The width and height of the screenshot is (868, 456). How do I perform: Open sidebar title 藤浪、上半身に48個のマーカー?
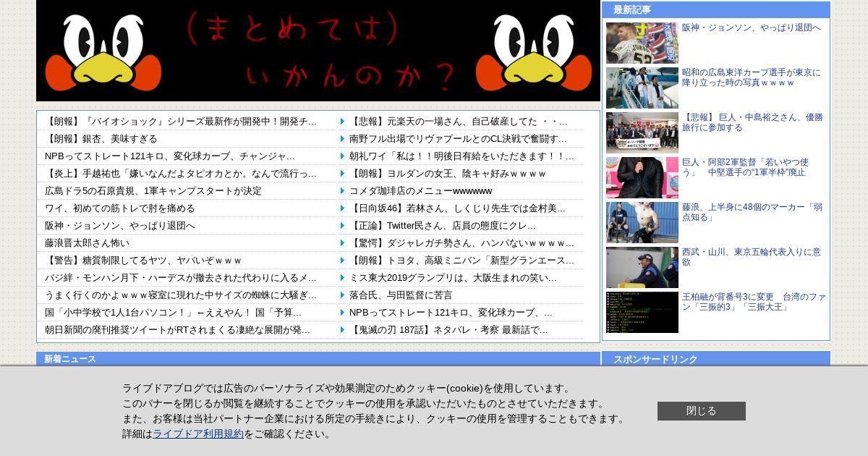(752, 212)
